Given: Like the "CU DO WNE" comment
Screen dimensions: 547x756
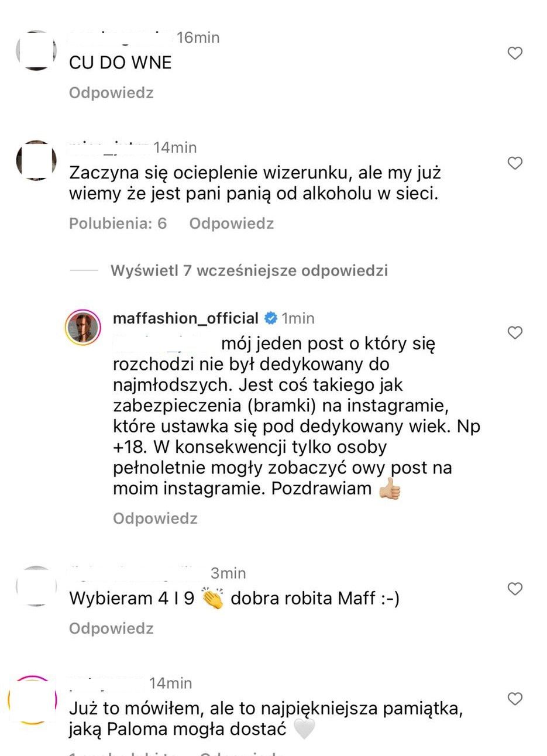Looking at the screenshot, I should pyautogui.click(x=514, y=54).
